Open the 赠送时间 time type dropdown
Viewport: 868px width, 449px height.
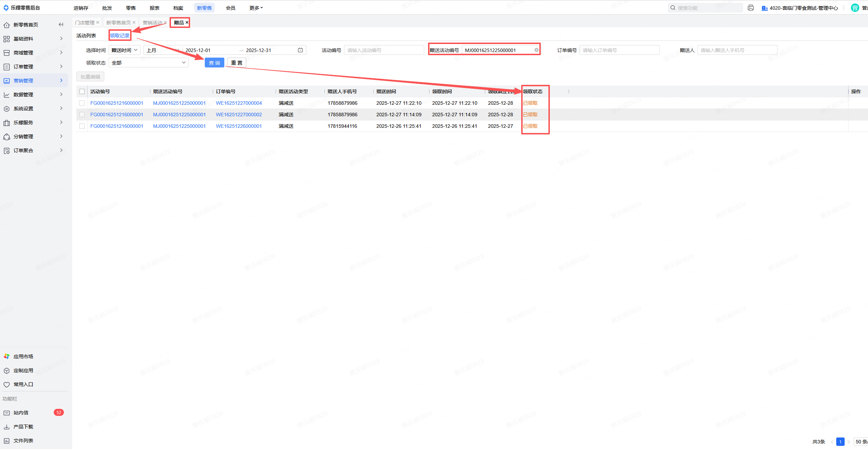point(124,50)
